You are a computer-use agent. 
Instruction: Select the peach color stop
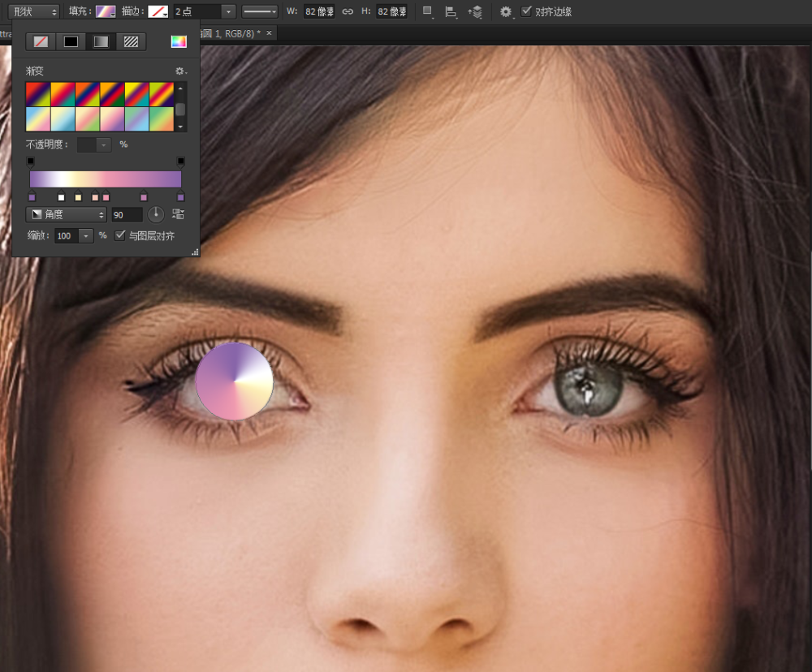point(95,196)
